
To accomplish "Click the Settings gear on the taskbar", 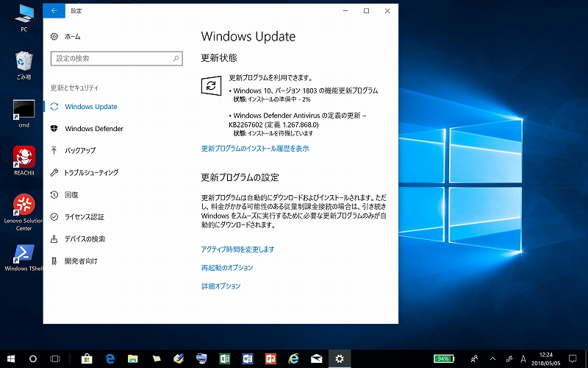I will [x=340, y=359].
